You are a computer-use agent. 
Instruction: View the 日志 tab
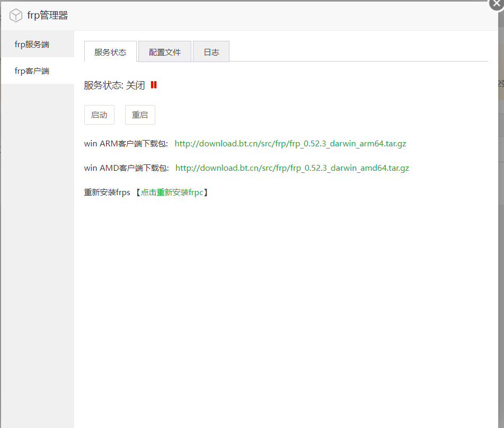tap(211, 52)
